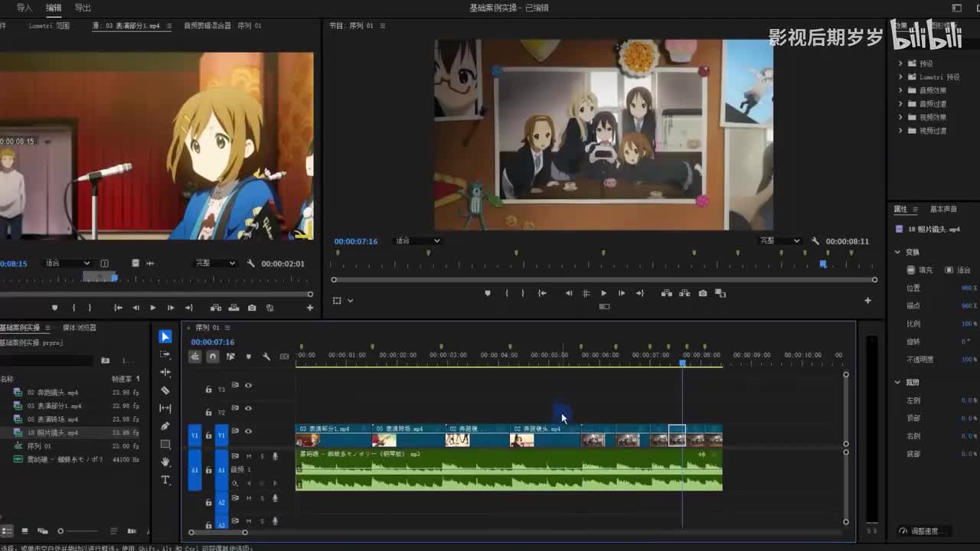Toggle snapping in the timeline
Image resolution: width=980 pixels, height=551 pixels.
(213, 357)
